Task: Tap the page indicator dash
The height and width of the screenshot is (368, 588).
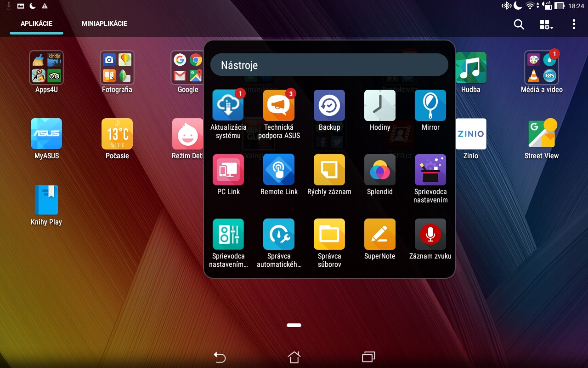Action: click(x=294, y=325)
